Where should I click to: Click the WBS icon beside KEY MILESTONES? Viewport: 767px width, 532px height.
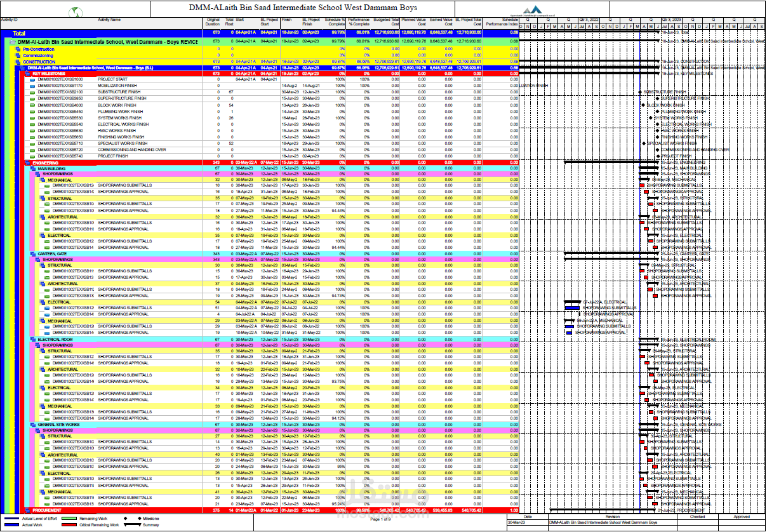pos(27,74)
